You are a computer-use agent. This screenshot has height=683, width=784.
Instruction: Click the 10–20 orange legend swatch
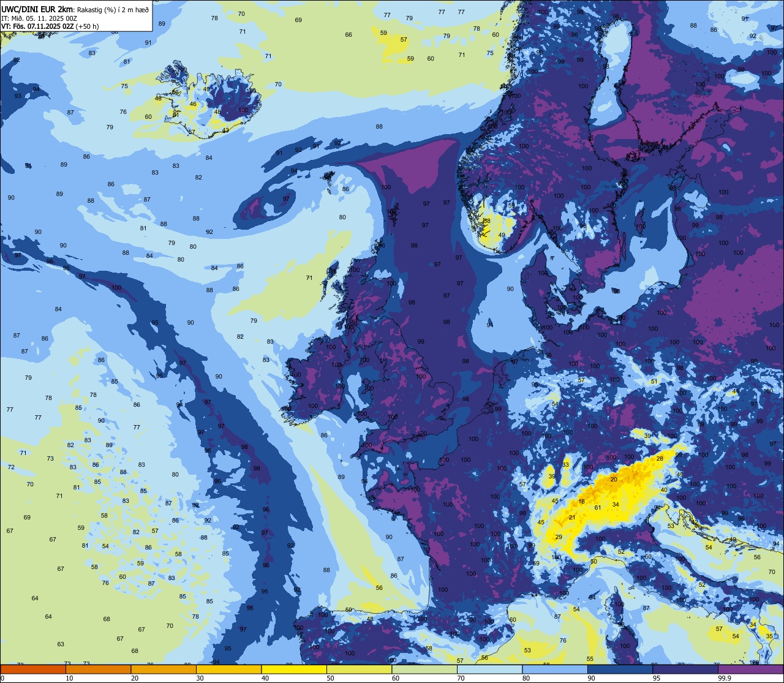point(98,669)
